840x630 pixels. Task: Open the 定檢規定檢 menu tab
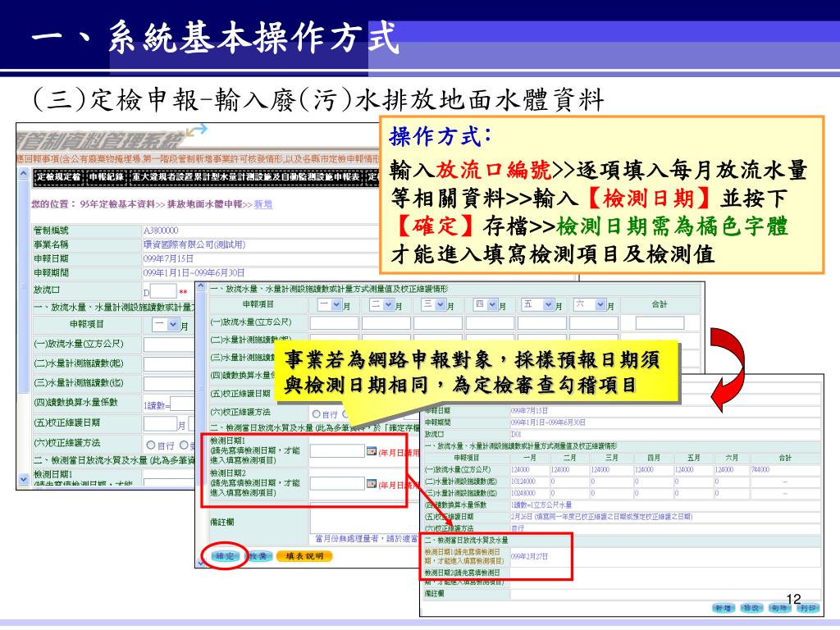(58, 177)
